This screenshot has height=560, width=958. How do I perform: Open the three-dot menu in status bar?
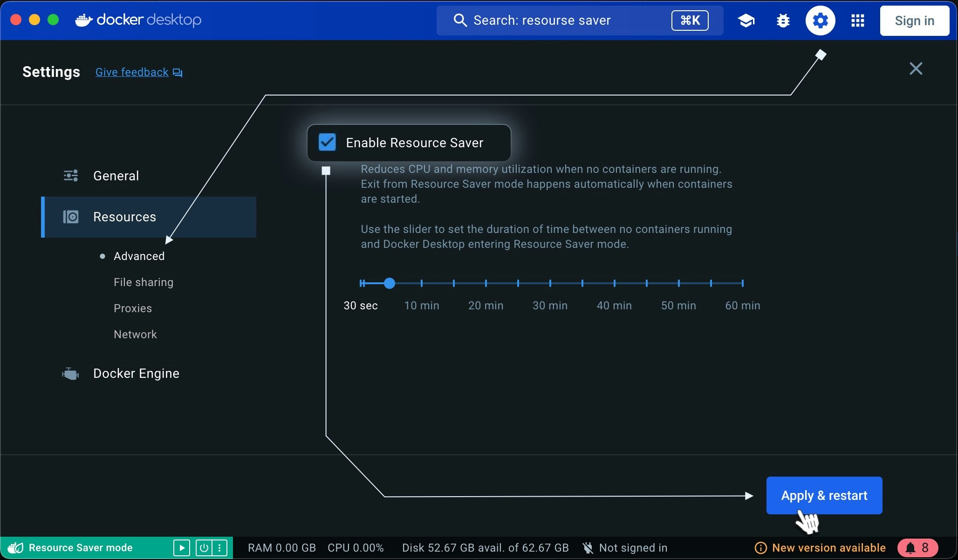(x=219, y=547)
